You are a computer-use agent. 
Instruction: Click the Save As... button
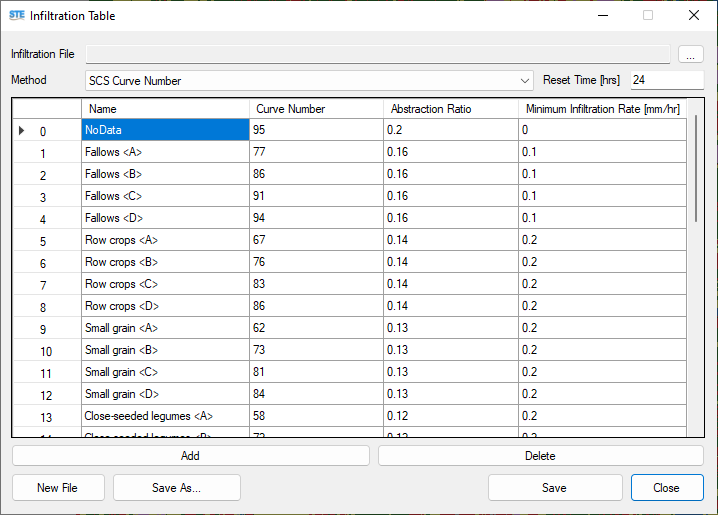click(177, 488)
